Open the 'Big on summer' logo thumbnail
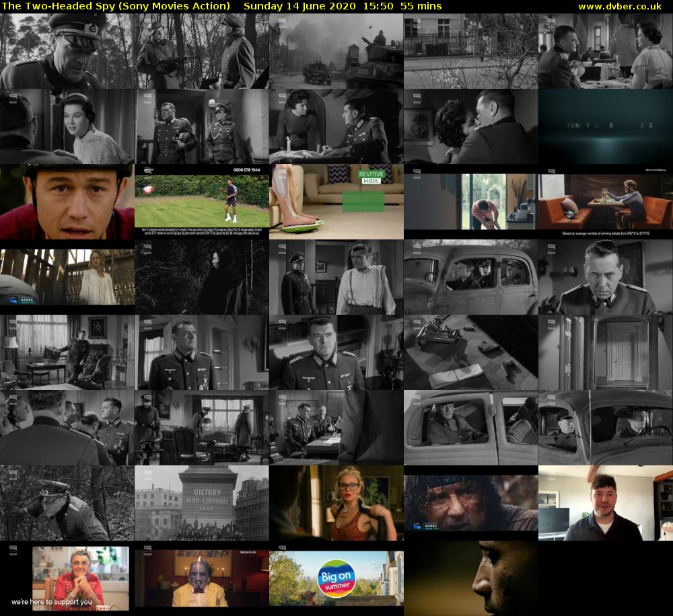This screenshot has height=616, width=673. point(336,578)
